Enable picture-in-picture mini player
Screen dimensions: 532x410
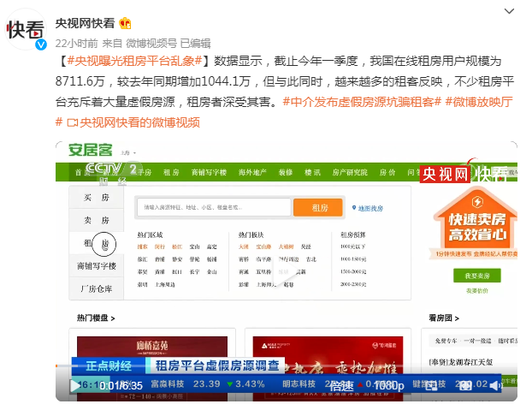[430, 385]
